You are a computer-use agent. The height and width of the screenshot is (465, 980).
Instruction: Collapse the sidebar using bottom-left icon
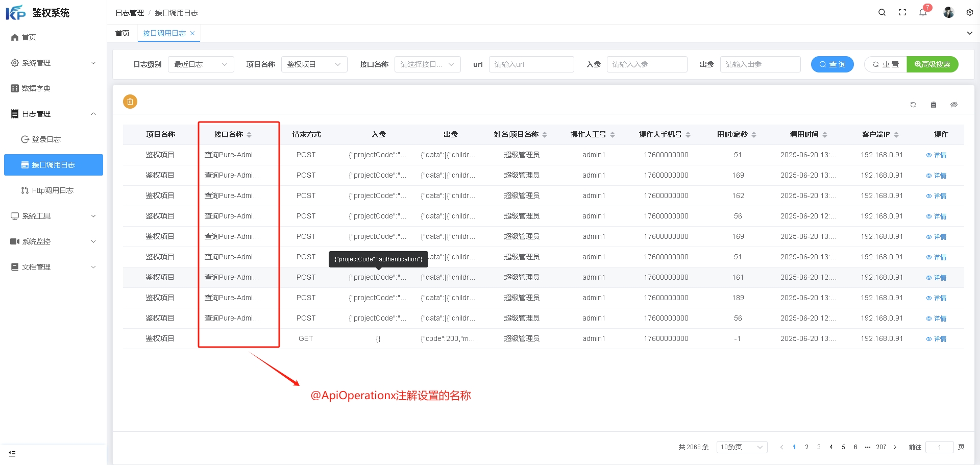pos(12,453)
